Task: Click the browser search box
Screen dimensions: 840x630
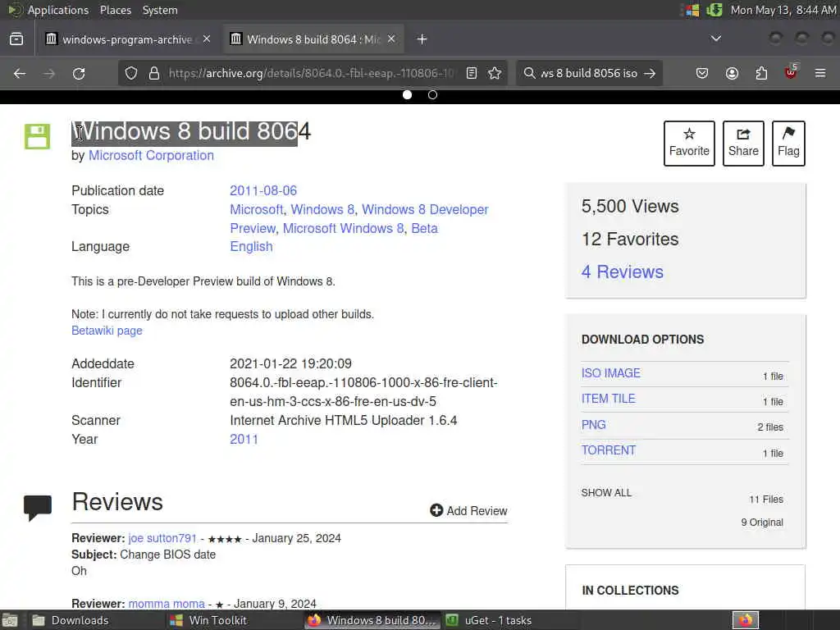Action: (588, 73)
